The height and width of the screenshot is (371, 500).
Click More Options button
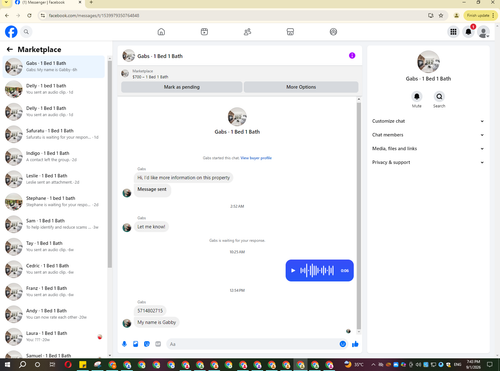point(301,87)
